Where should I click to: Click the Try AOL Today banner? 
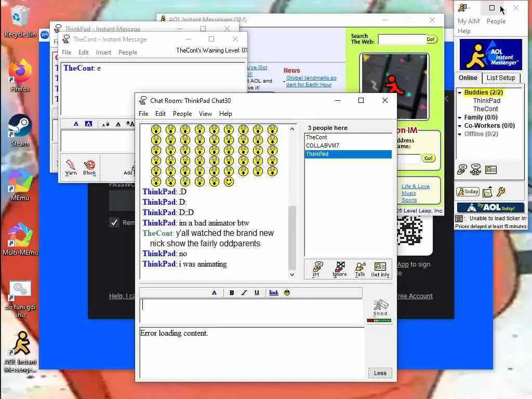pyautogui.click(x=490, y=207)
